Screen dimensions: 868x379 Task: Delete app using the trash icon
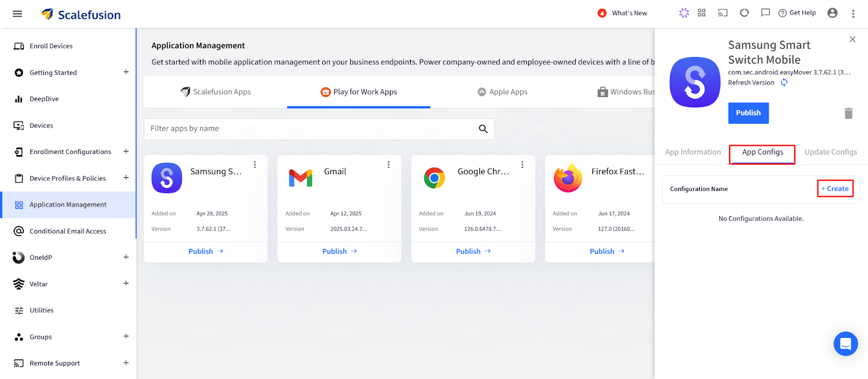pyautogui.click(x=848, y=113)
